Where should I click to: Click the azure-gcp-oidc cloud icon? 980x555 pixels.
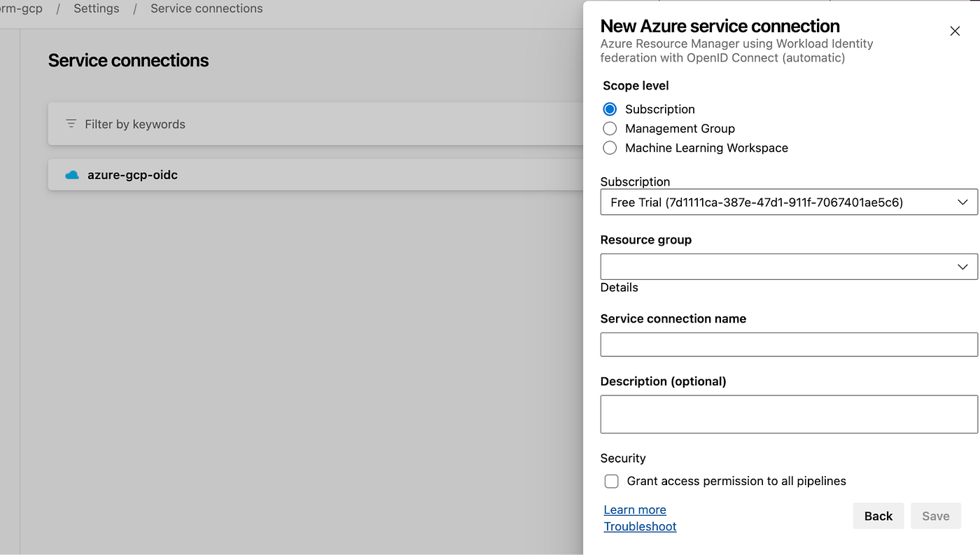71,175
